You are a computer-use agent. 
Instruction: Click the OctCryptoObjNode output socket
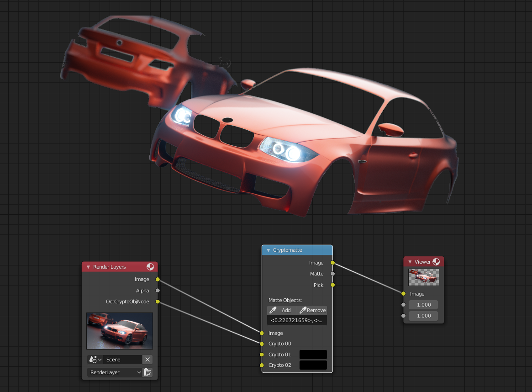pyautogui.click(x=158, y=302)
